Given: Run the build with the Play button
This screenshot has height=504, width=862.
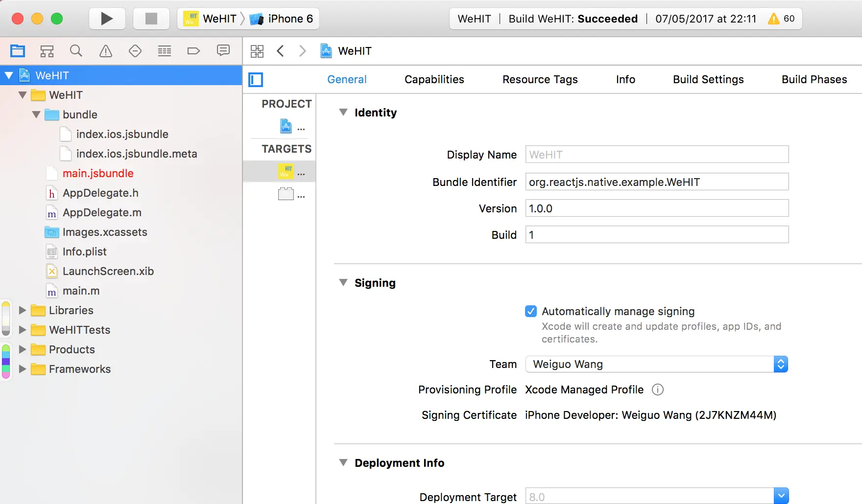Looking at the screenshot, I should point(107,19).
